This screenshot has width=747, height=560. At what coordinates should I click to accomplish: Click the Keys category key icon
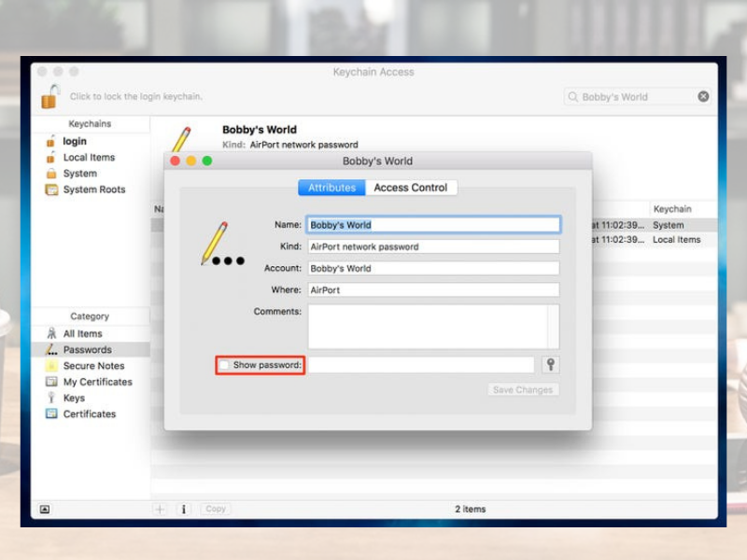pyautogui.click(x=51, y=398)
